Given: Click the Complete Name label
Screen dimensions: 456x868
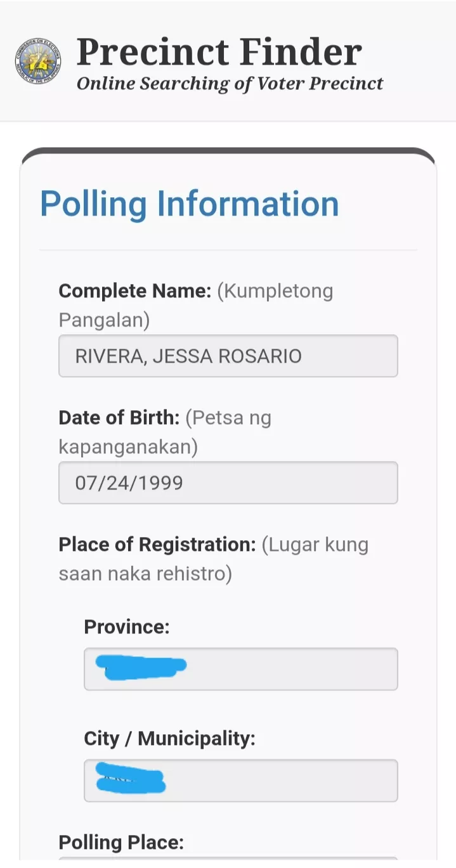Looking at the screenshot, I should click(x=135, y=291).
